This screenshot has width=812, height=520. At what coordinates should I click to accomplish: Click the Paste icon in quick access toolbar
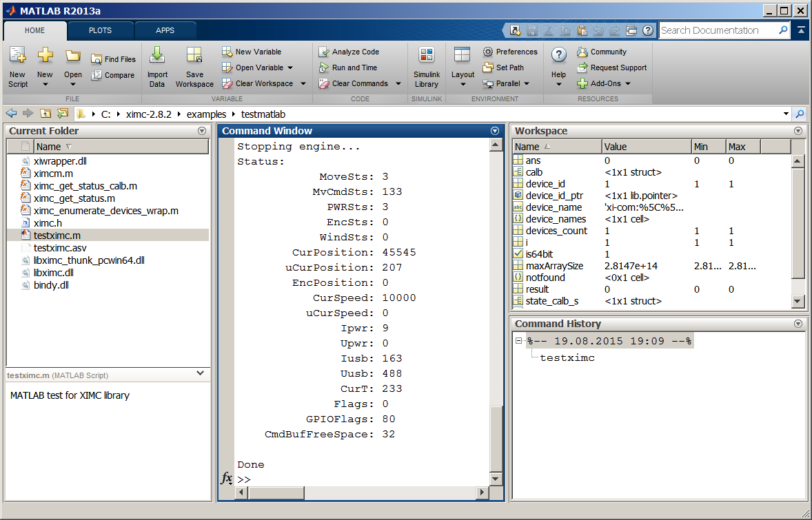[x=582, y=30]
